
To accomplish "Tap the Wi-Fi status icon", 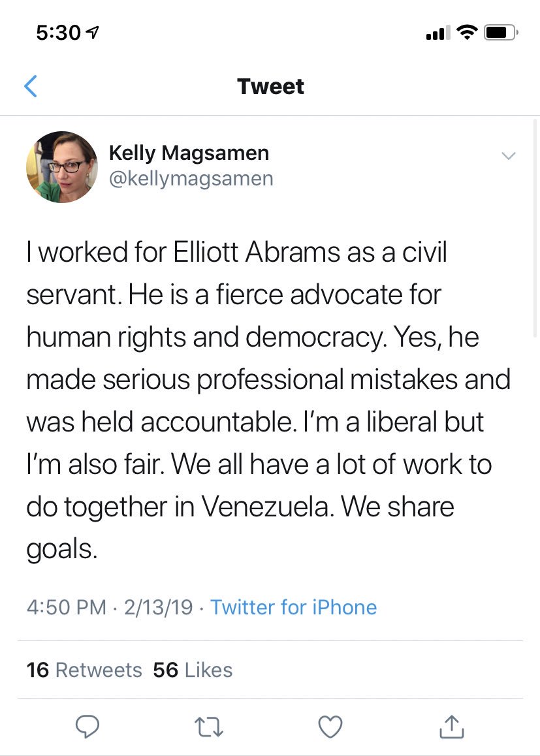I will click(466, 33).
